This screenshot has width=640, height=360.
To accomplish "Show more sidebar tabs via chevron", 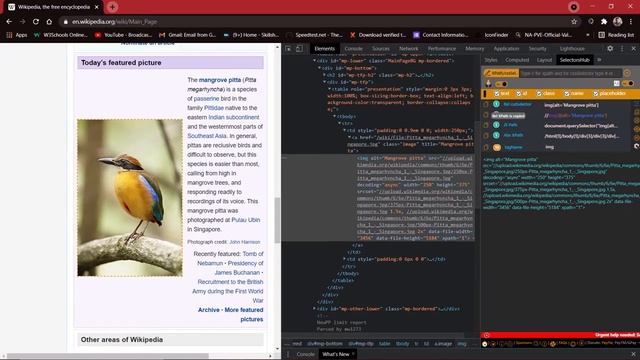I will click(599, 60).
